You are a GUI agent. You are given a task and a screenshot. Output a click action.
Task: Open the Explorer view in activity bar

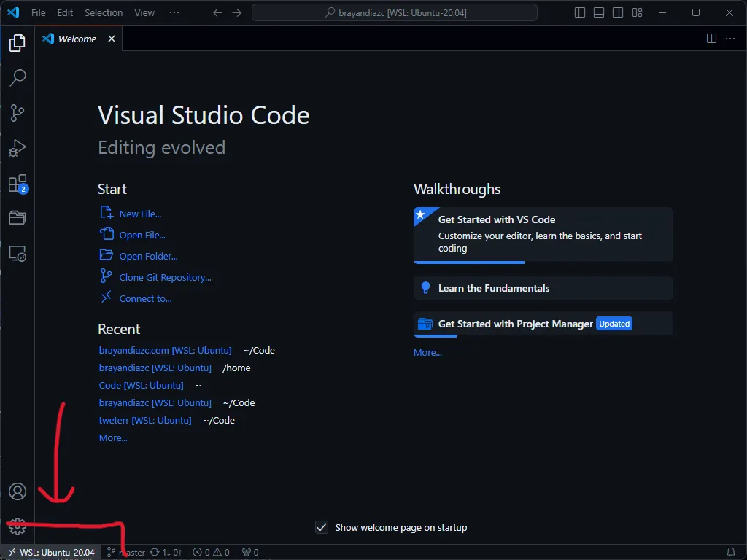point(18,43)
